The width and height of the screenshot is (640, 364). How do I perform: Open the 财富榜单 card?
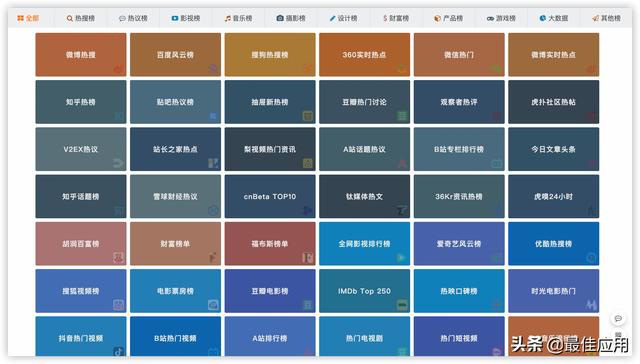pyautogui.click(x=176, y=244)
